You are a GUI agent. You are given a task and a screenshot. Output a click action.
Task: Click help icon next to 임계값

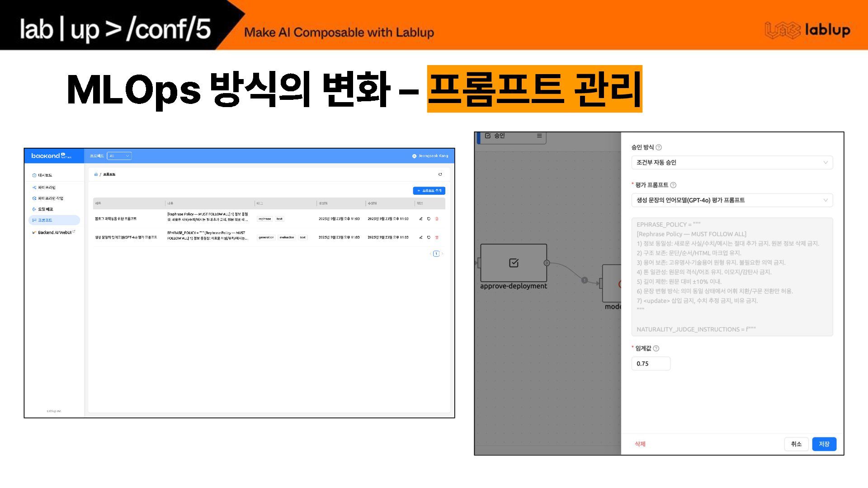[656, 348]
